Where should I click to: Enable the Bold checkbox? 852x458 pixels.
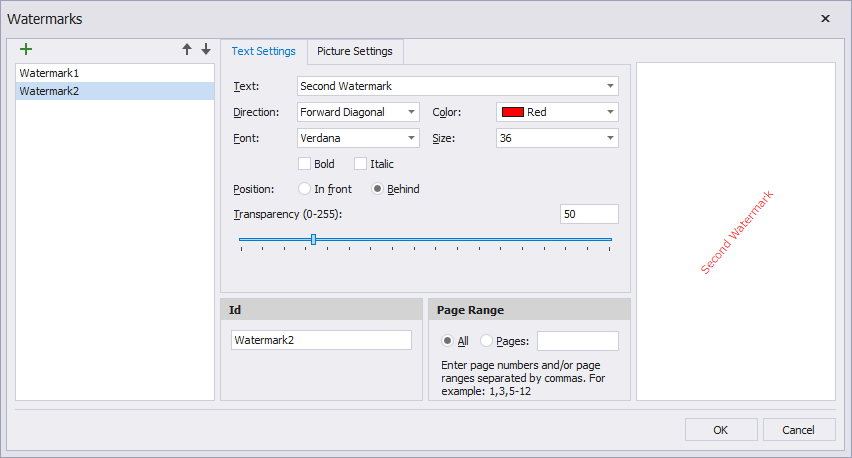[305, 164]
